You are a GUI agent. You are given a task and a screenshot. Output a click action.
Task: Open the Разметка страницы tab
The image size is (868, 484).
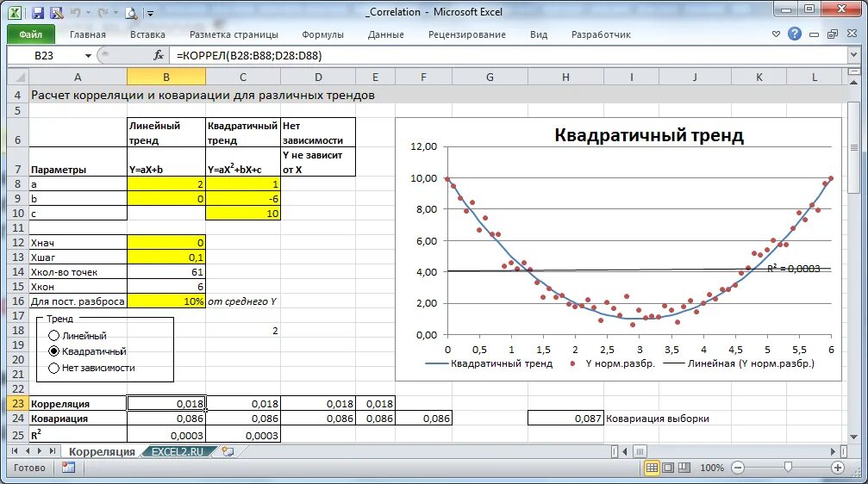click(234, 34)
